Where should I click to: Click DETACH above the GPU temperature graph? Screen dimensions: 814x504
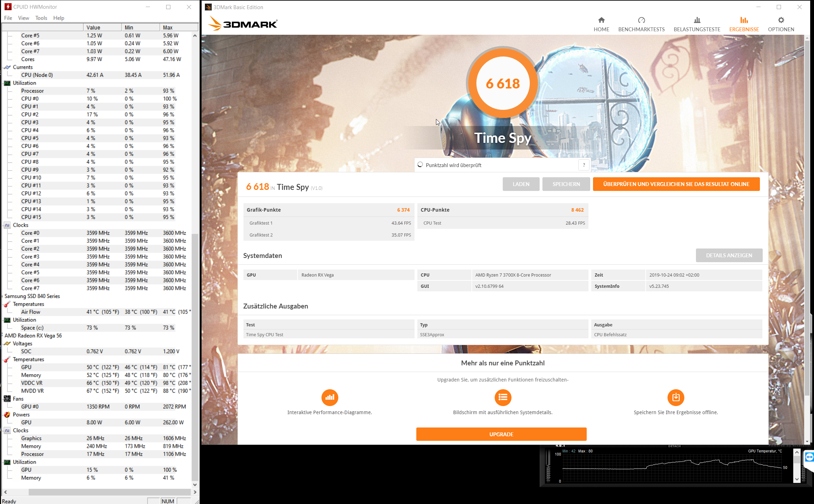(674, 446)
